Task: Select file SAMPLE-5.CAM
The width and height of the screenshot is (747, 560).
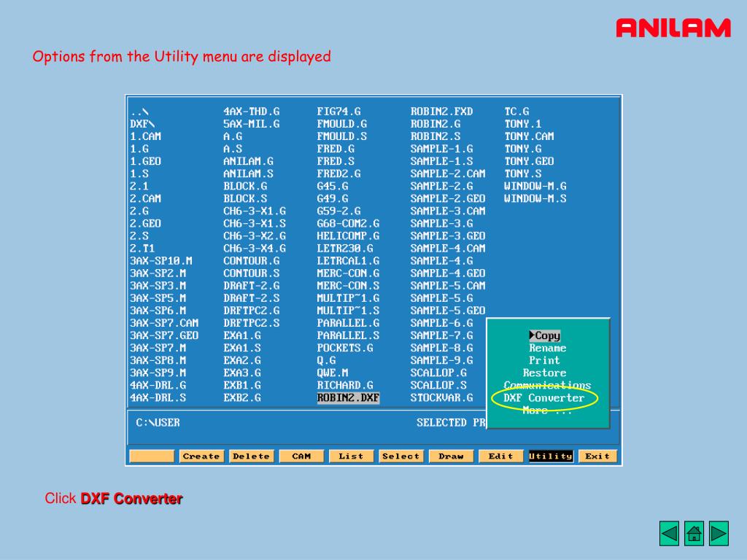Action: 448,286
